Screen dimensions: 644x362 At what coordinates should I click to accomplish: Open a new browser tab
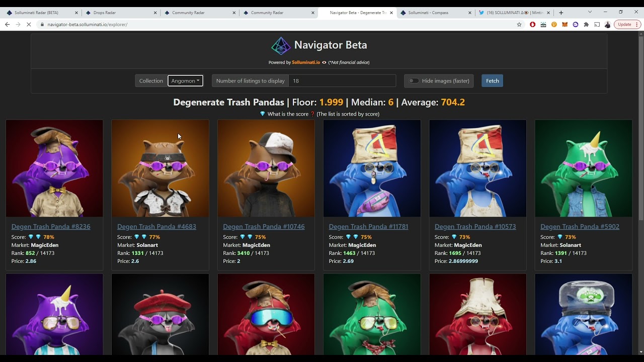(561, 13)
